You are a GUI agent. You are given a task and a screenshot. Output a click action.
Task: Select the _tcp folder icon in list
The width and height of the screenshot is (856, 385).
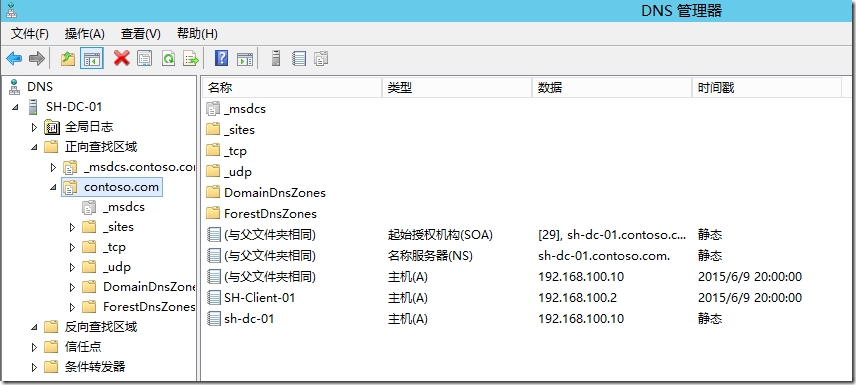(x=213, y=151)
